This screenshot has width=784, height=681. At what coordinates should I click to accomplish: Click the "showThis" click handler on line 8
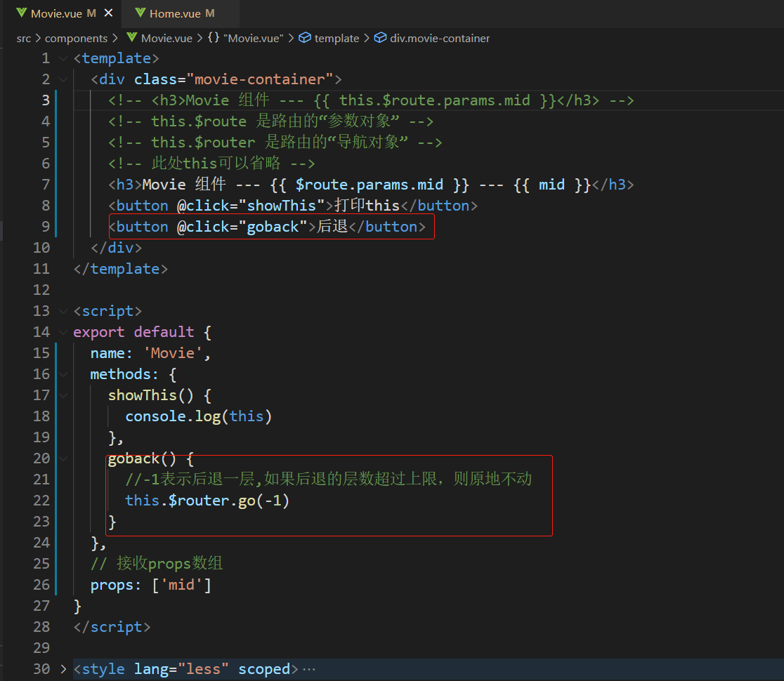coord(282,206)
